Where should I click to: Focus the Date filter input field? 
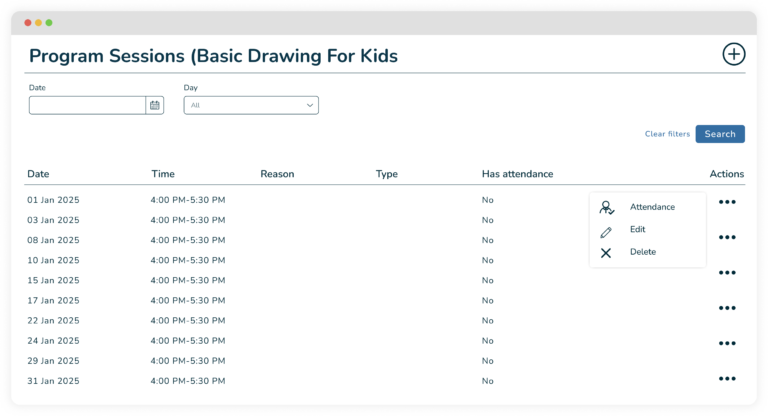pyautogui.click(x=88, y=105)
